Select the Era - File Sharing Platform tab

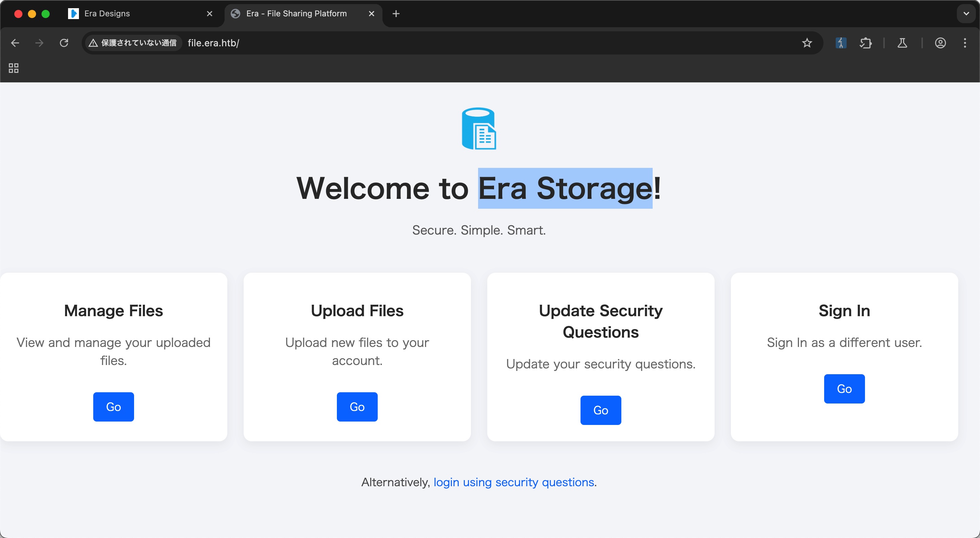coord(296,14)
